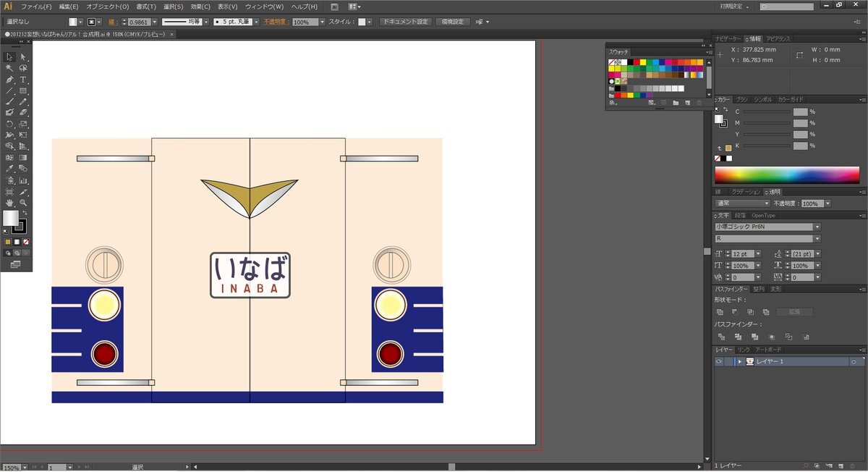Viewport: 868px width, 472px height.
Task: Switch to the アートボード tab
Action: click(x=767, y=350)
